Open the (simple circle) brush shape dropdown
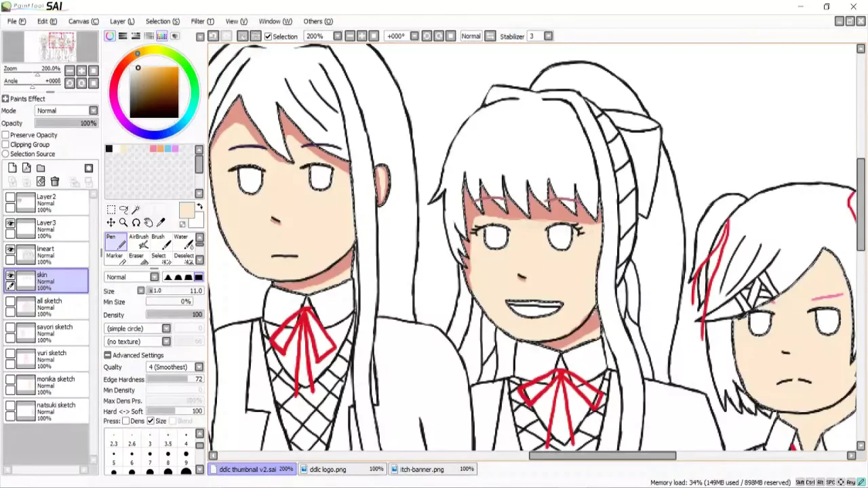868x488 pixels. point(166,328)
